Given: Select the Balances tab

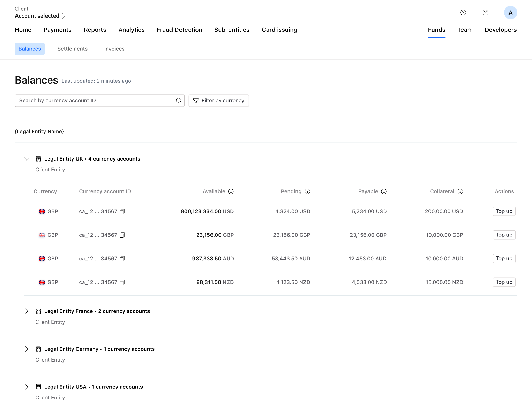Looking at the screenshot, I should (30, 49).
